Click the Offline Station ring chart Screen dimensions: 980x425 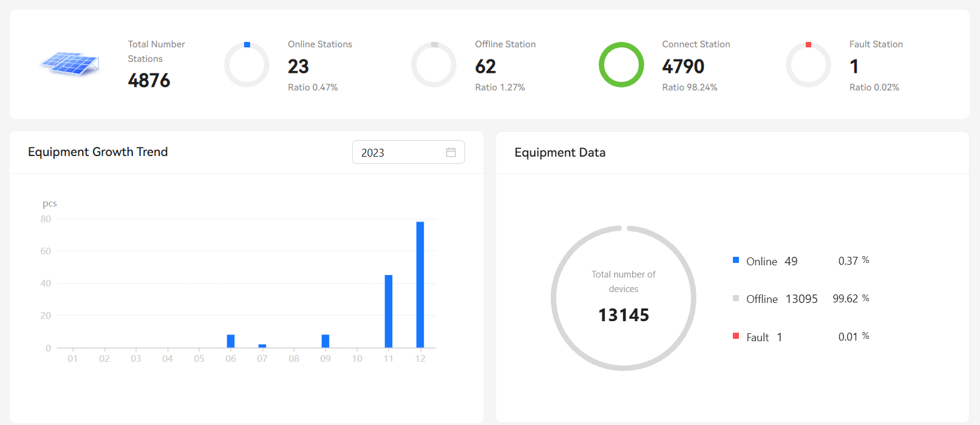pos(434,64)
